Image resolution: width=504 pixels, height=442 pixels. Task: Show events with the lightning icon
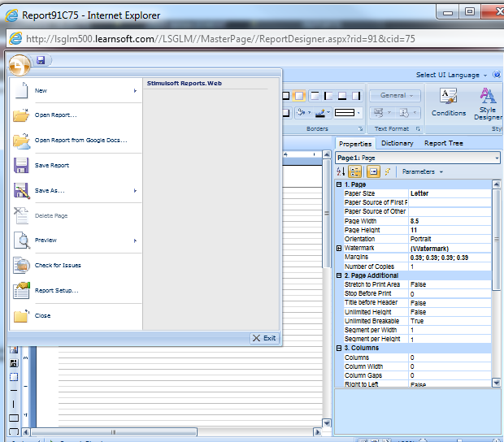coord(388,171)
